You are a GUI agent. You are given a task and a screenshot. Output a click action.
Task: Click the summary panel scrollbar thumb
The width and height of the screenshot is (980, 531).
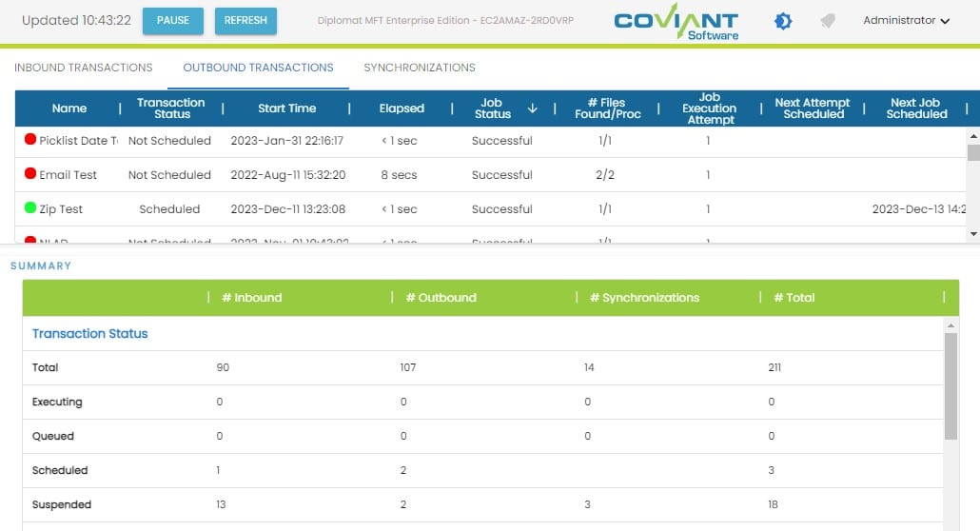coord(951,386)
